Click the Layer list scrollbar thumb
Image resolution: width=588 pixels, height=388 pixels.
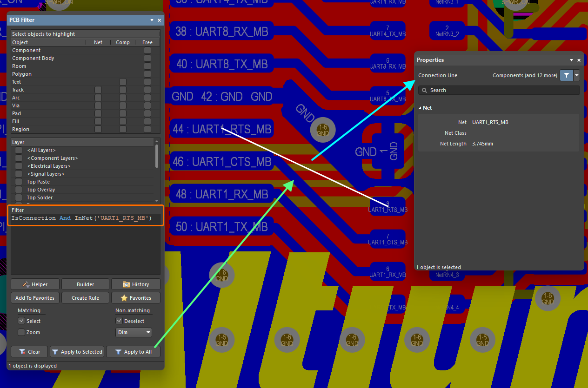coord(157,156)
